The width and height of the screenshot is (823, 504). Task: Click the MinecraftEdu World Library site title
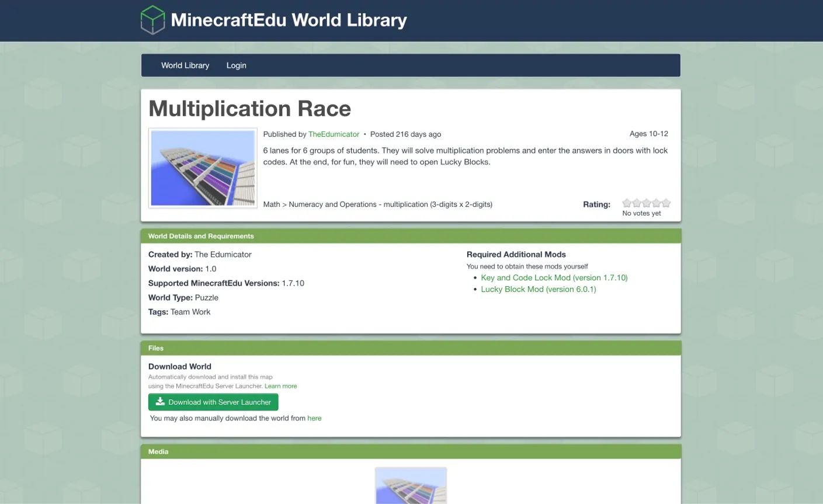pyautogui.click(x=289, y=20)
